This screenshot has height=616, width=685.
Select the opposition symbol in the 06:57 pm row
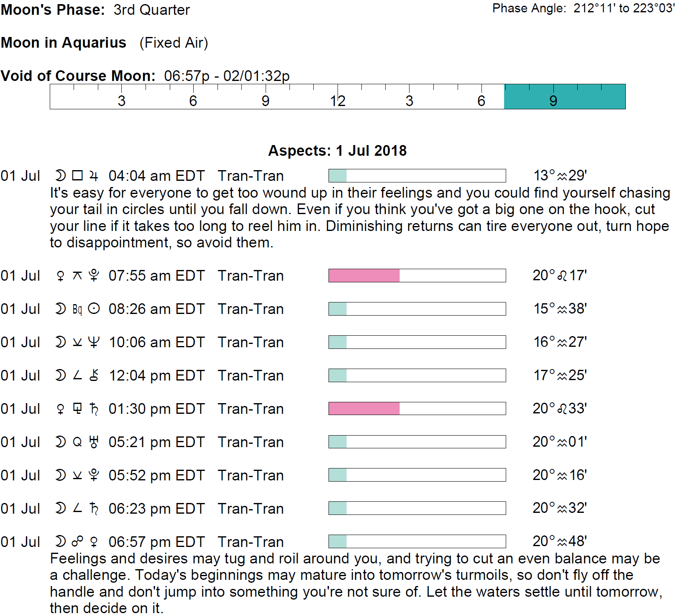tap(77, 542)
